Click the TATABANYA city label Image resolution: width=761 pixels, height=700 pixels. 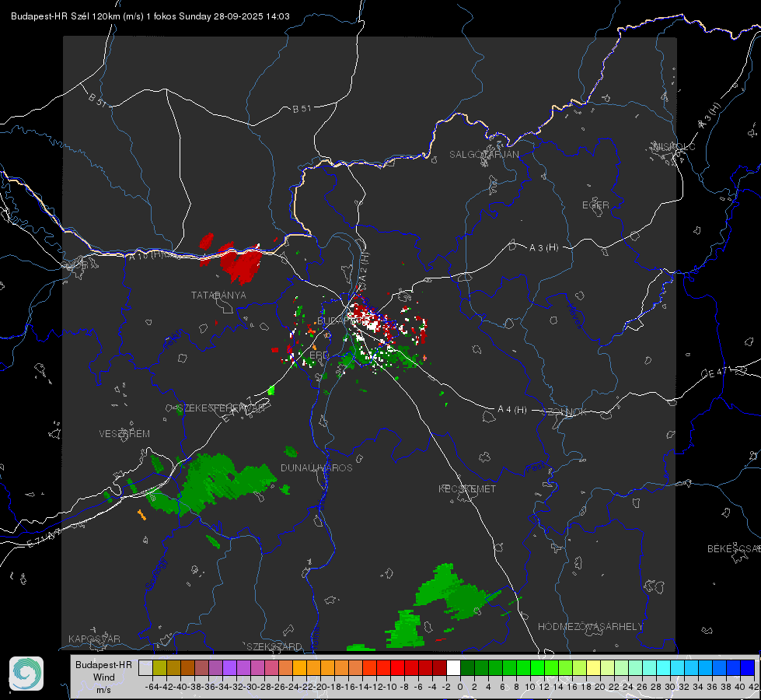point(218,295)
